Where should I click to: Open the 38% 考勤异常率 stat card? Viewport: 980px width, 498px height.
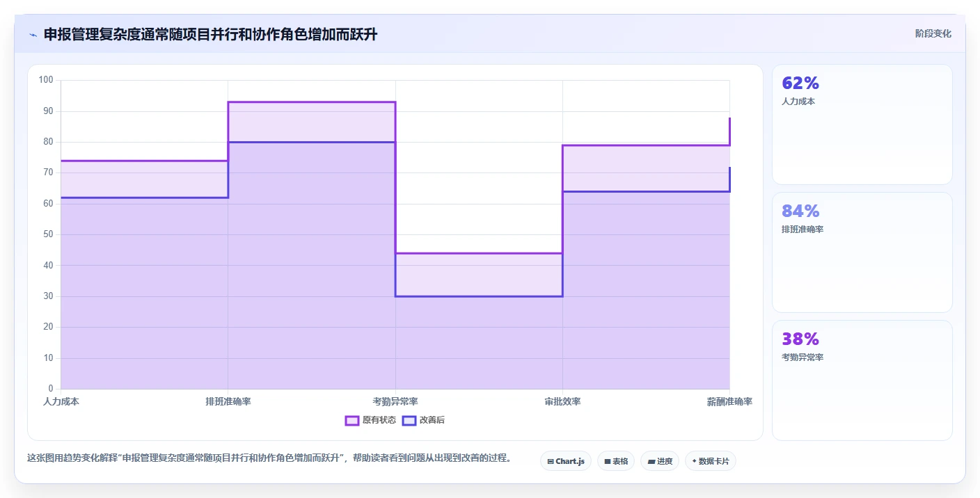[x=862, y=380]
